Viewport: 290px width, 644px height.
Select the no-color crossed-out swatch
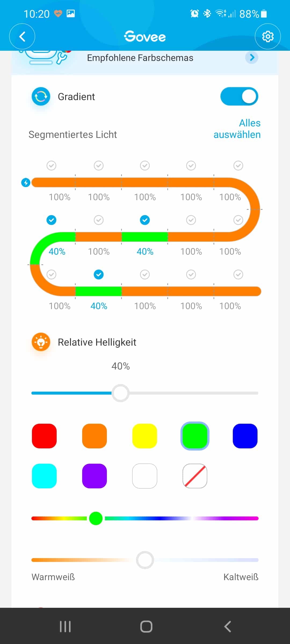point(195,476)
